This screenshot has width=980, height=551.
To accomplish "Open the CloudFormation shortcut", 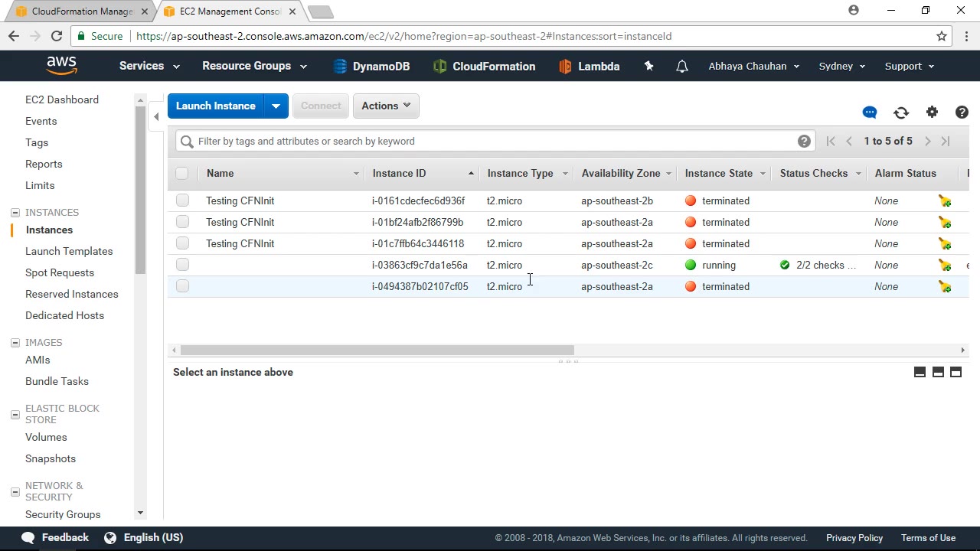I will [484, 67].
